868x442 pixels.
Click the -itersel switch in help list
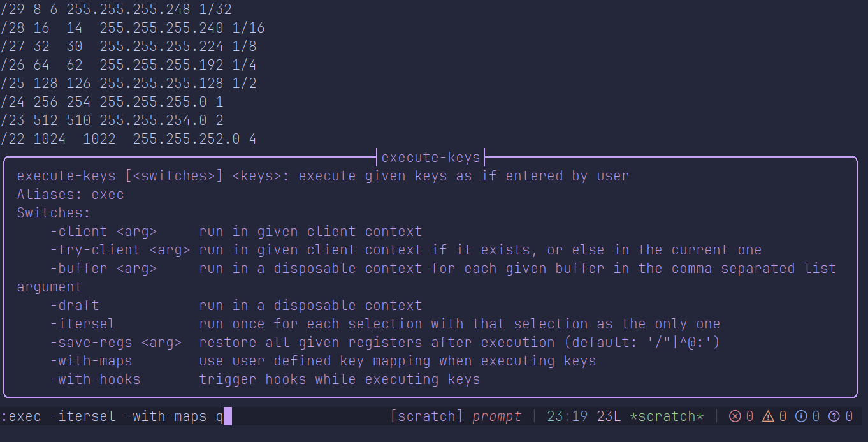[x=83, y=324]
